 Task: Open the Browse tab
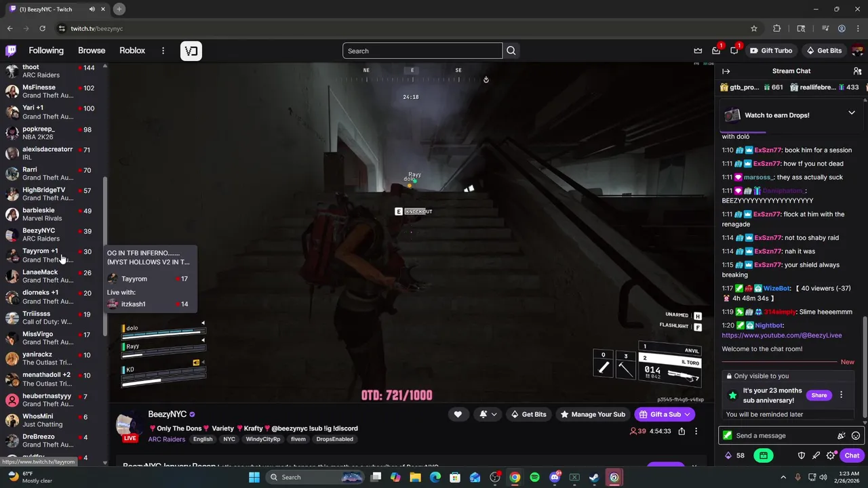pos(92,51)
